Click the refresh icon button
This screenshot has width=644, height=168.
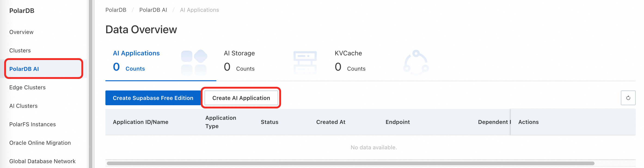pyautogui.click(x=628, y=98)
